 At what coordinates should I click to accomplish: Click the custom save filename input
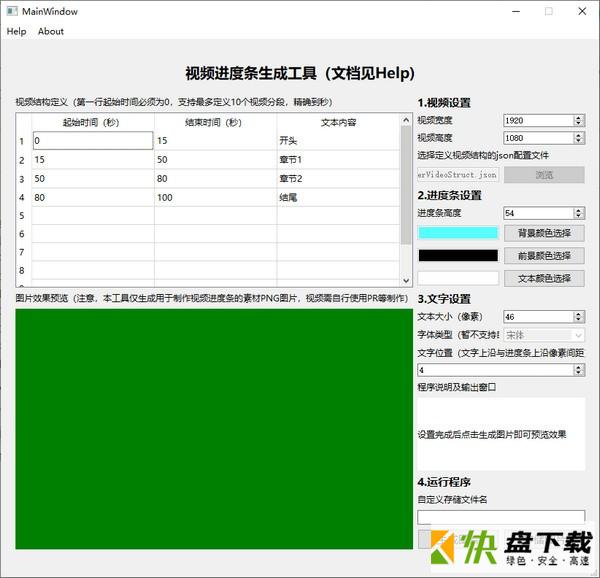501,517
